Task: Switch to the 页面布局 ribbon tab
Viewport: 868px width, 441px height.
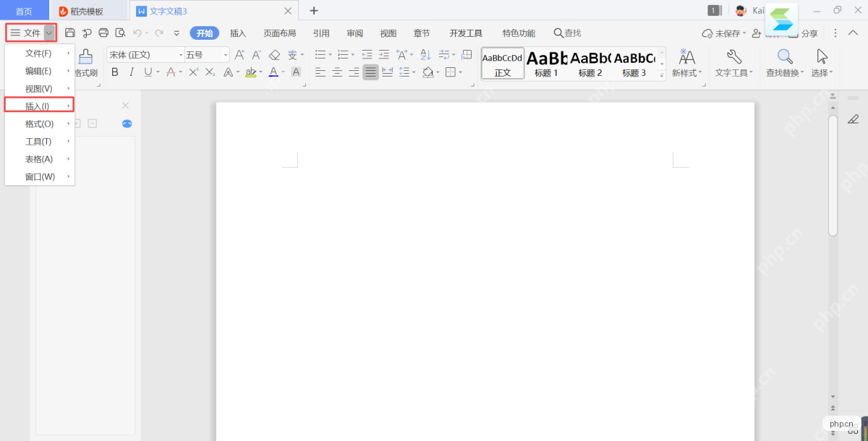Action: 279,33
